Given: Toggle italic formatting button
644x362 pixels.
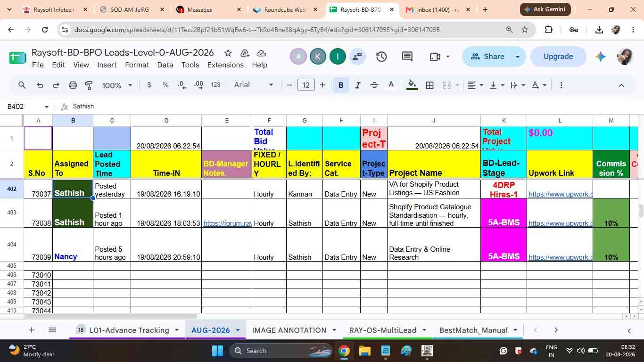Looking at the screenshot, I should [357, 85].
